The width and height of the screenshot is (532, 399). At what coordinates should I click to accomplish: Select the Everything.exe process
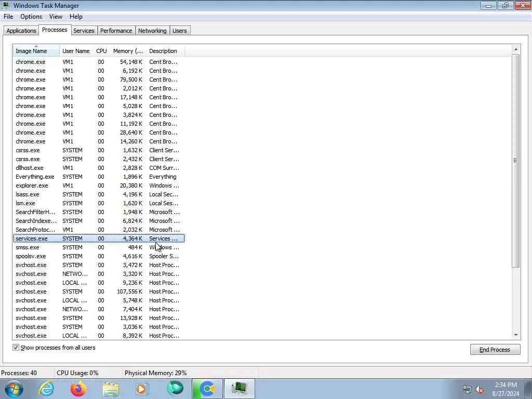point(99,177)
